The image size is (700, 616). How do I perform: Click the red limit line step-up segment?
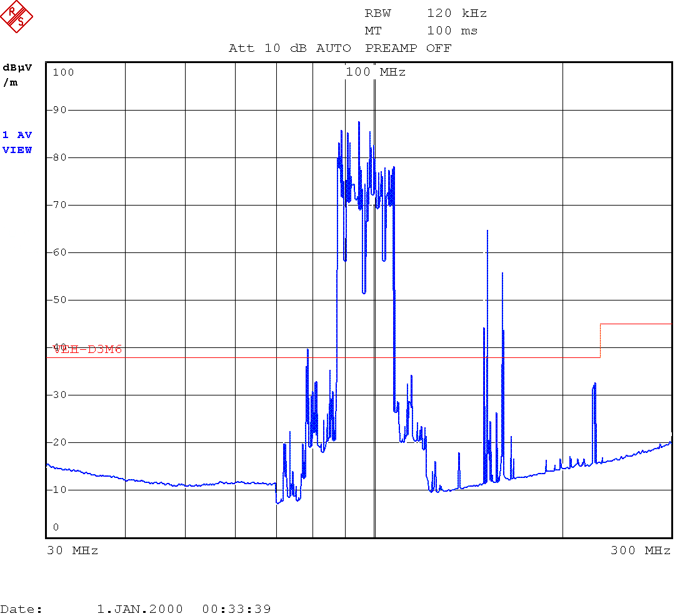tap(601, 340)
